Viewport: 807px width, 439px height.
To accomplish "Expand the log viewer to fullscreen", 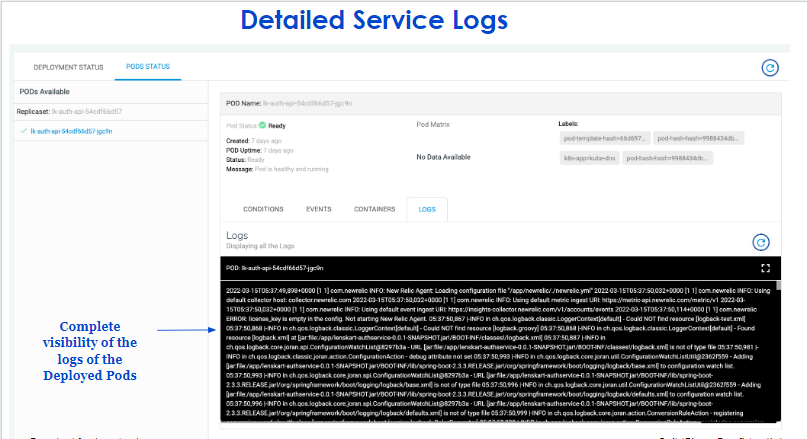I will click(x=765, y=268).
